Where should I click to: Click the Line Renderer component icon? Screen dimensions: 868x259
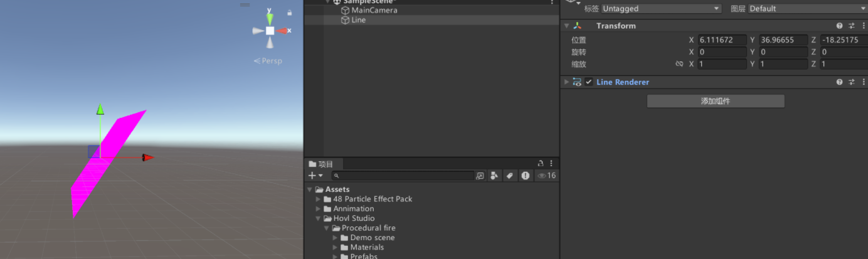pyautogui.click(x=577, y=82)
